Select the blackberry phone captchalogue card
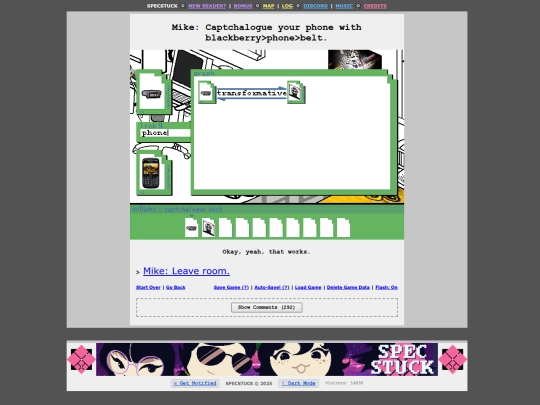Image resolution: width=540 pixels, height=405 pixels. click(154, 173)
